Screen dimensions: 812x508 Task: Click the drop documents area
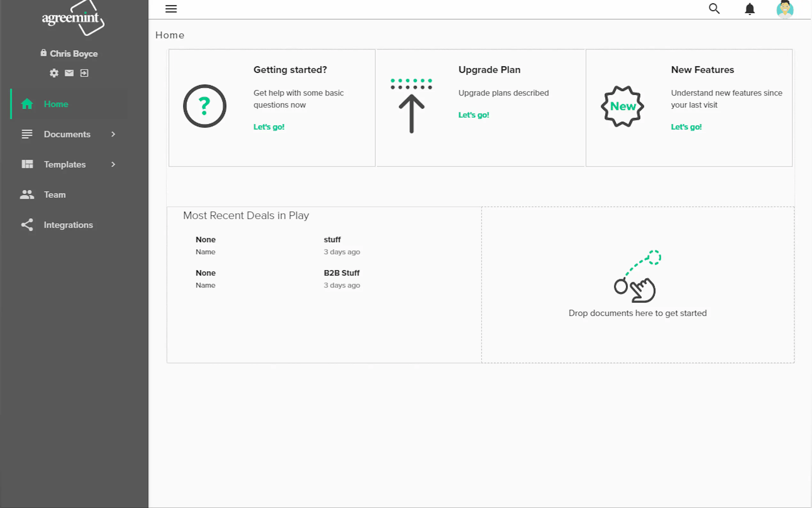pos(637,285)
